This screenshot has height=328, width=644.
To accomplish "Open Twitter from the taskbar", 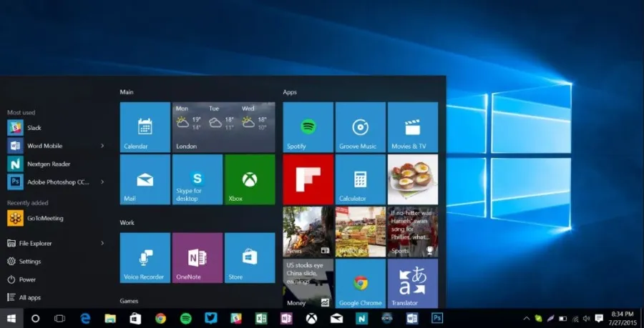I will (210, 318).
